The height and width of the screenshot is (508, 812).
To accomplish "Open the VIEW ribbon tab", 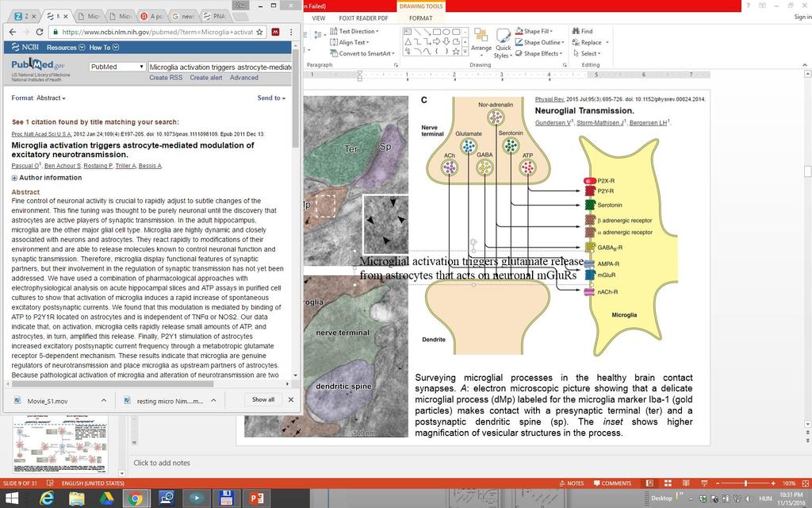I will click(319, 18).
